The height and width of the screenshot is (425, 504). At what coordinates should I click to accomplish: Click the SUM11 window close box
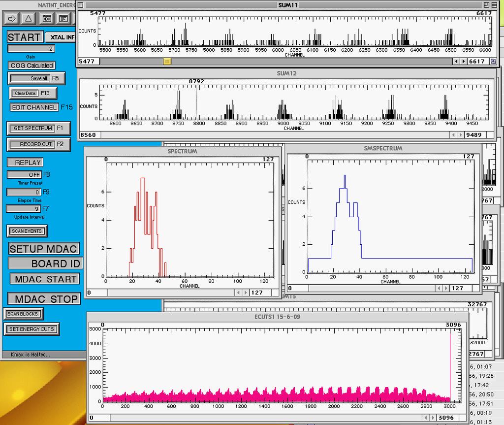(81, 5)
